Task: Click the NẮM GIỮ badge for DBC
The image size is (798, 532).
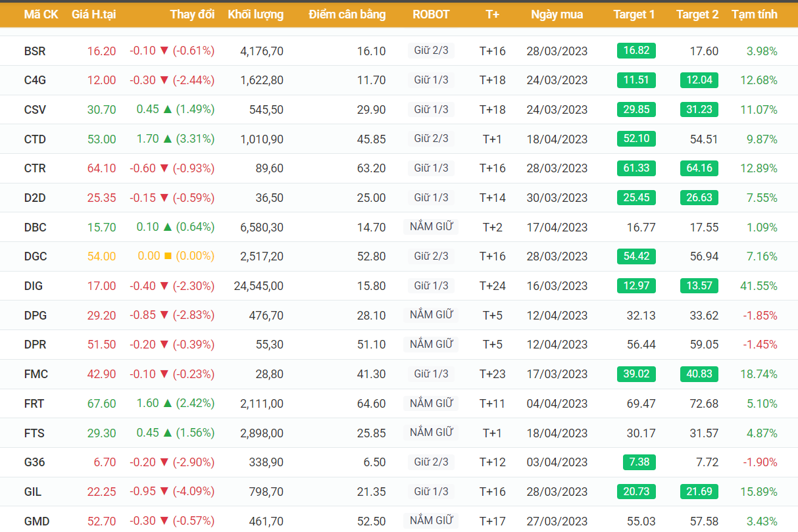Action: coord(431,227)
